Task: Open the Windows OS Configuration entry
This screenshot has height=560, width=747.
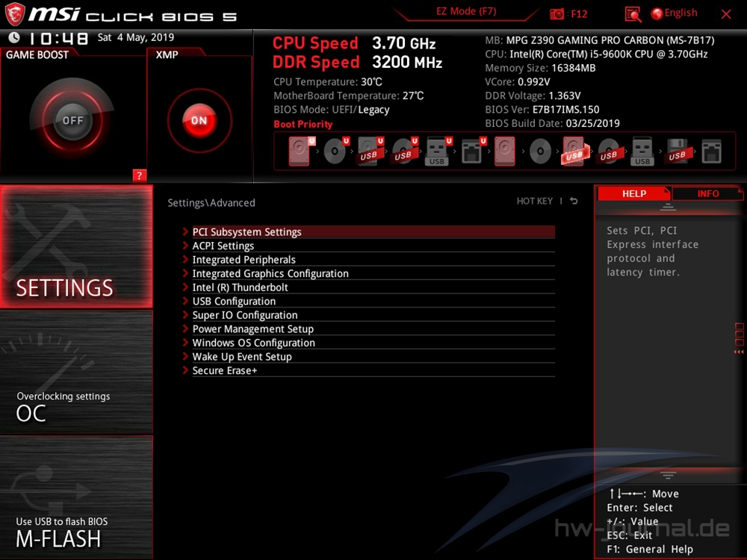Action: coord(373,343)
